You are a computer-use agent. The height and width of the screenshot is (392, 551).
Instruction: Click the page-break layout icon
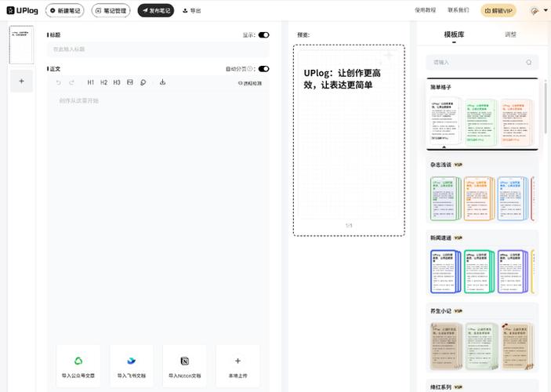(x=130, y=82)
